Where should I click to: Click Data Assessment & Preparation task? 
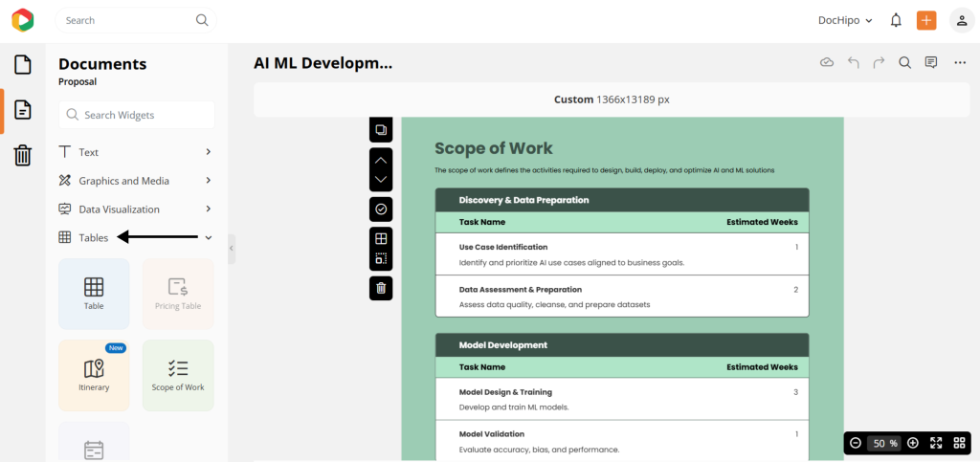pos(521,290)
